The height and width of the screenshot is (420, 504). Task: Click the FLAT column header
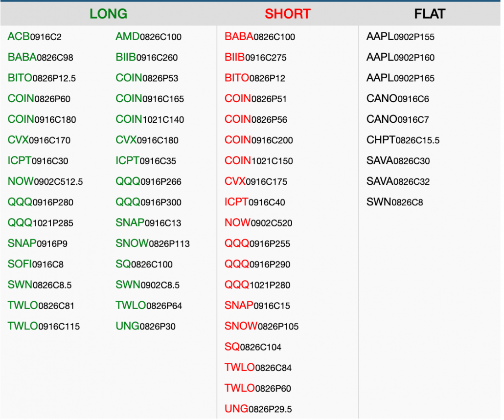coord(430,14)
